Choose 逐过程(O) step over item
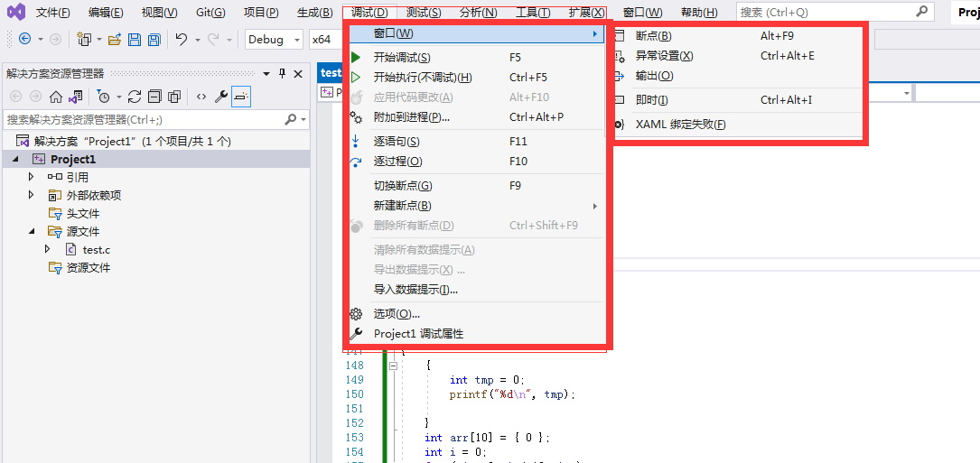This screenshot has height=463, width=980. tap(476, 162)
